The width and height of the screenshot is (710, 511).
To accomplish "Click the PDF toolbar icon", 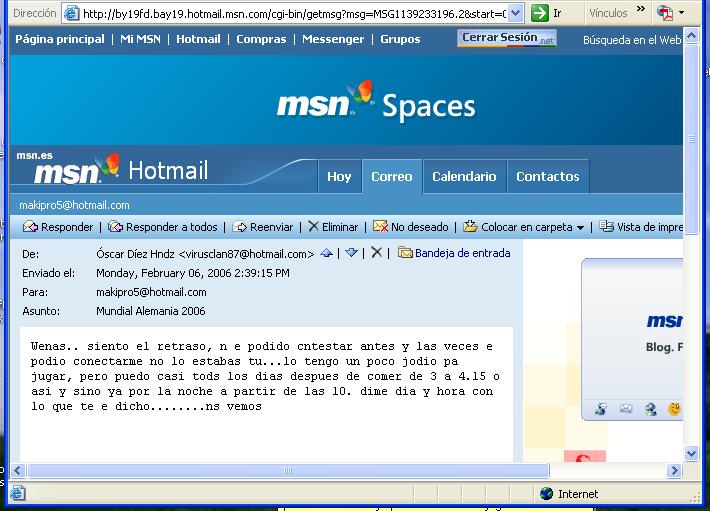I will click(x=665, y=13).
